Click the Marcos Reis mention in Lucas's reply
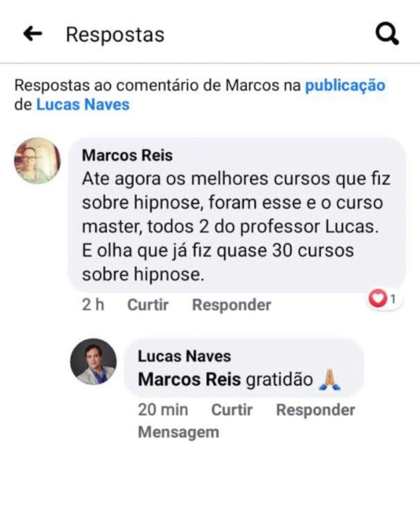The width and height of the screenshot is (420, 525). click(x=189, y=380)
